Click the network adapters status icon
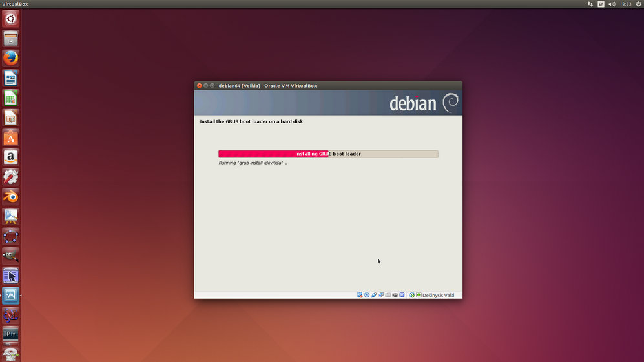Viewport: 644px width, 362px height. [x=380, y=295]
